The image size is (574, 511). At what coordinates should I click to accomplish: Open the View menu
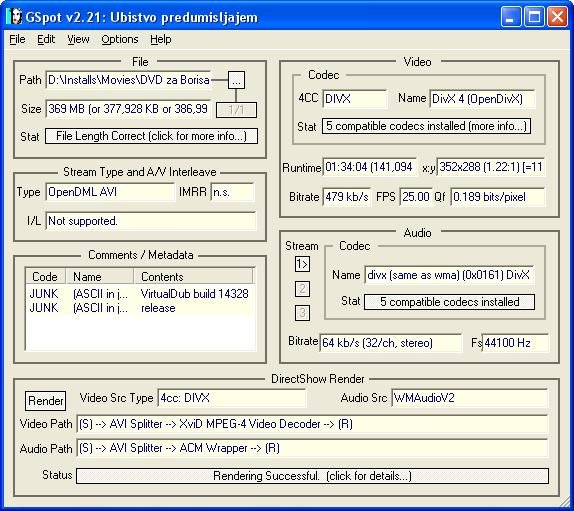(x=78, y=39)
